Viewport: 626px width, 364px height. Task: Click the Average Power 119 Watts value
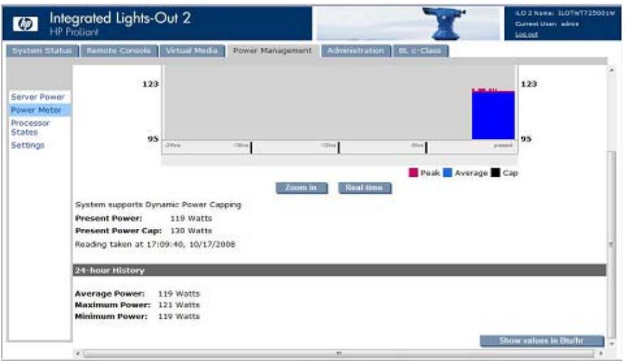[x=179, y=294]
